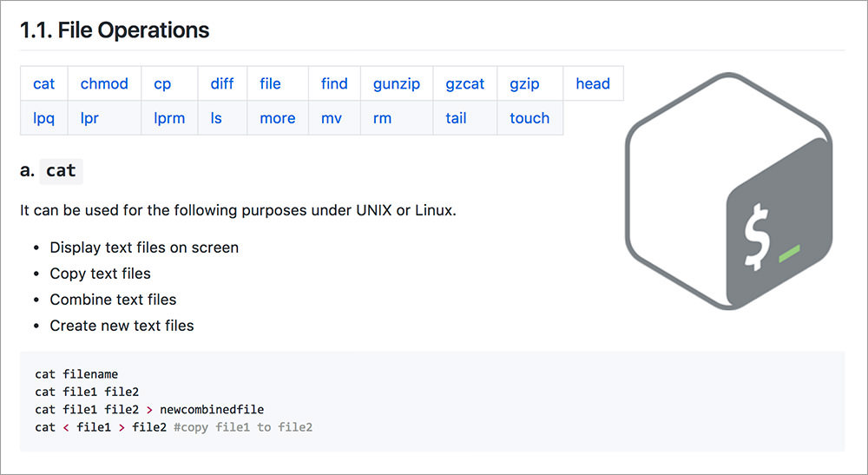Click the mv command link
Screen dimensions: 868x475
pos(332,119)
